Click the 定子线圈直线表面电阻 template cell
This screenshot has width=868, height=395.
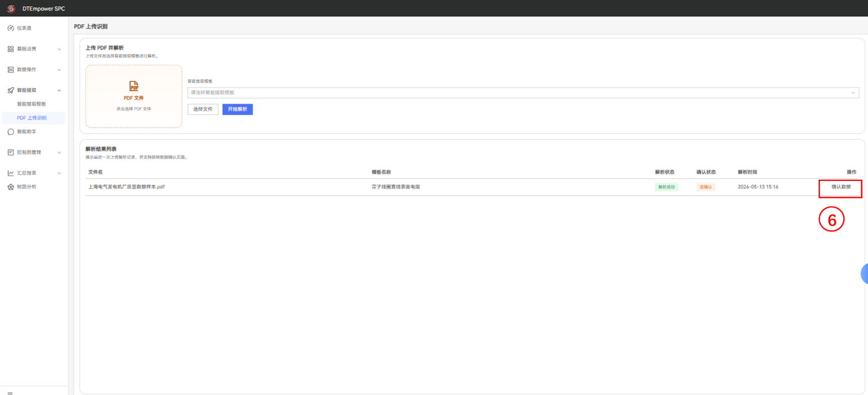point(396,187)
